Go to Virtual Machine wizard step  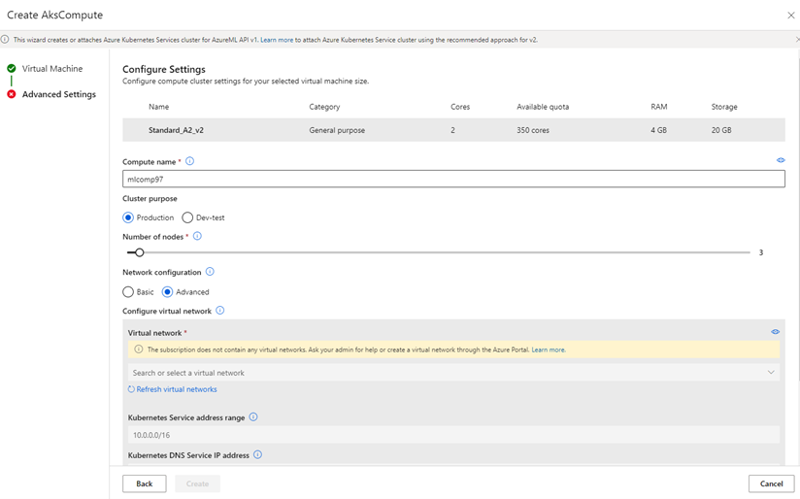point(52,68)
